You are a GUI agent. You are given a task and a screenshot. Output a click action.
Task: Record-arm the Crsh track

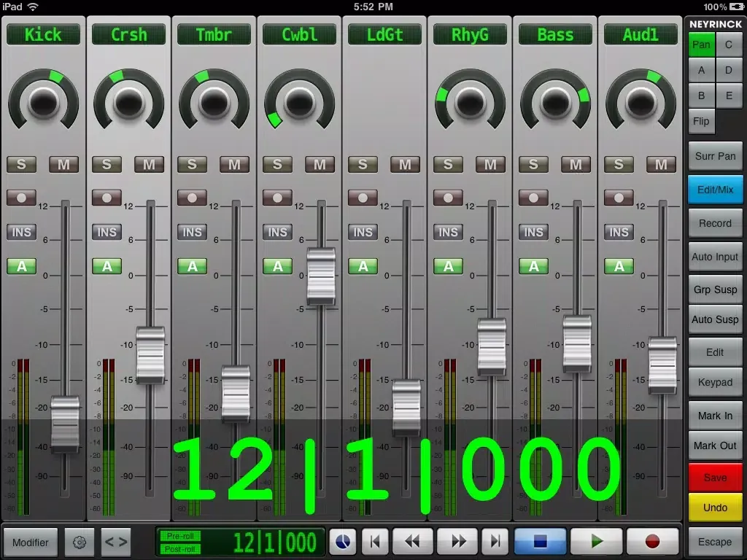[x=107, y=198]
